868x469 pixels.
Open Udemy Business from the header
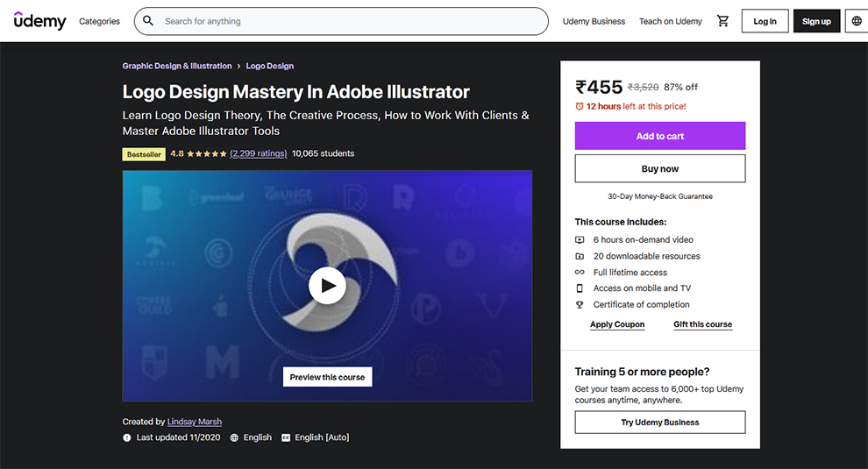click(594, 21)
